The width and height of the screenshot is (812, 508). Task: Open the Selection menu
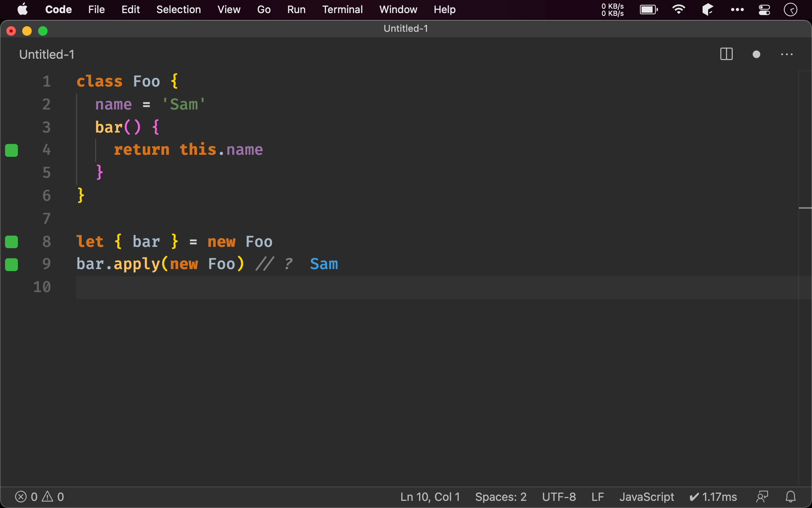(x=178, y=10)
